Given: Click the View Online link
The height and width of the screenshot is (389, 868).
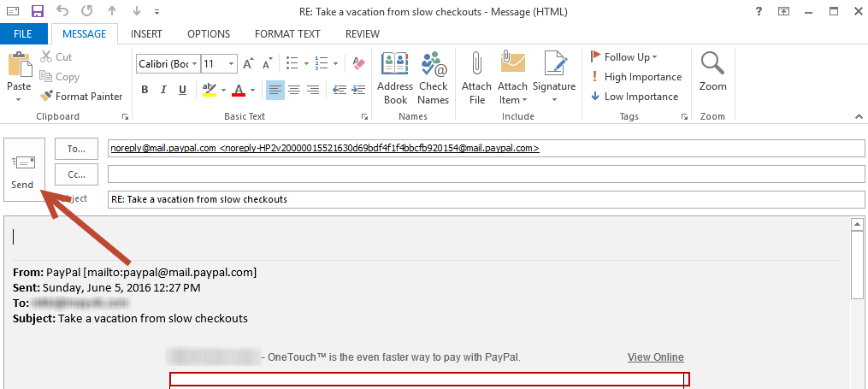Looking at the screenshot, I should point(655,357).
